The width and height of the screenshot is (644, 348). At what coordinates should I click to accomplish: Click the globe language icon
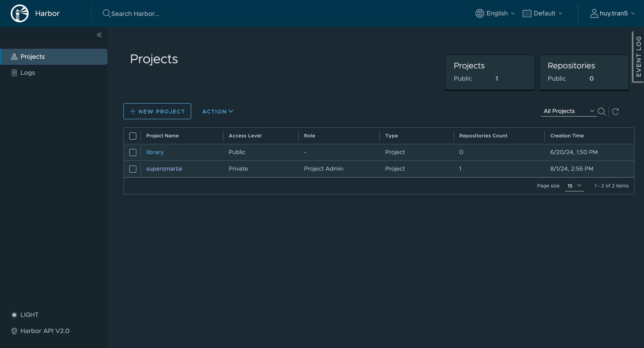click(x=480, y=13)
